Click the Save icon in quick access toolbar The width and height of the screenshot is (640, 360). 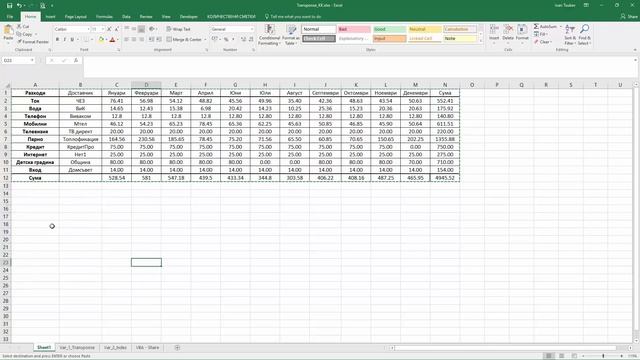[9, 5]
